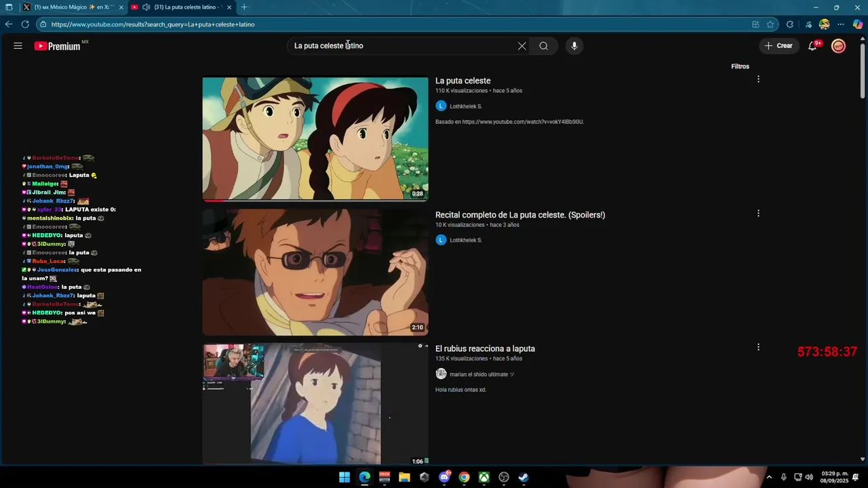The image size is (868, 488).
Task: Open the install-app icon in address bar
Action: 755,24
